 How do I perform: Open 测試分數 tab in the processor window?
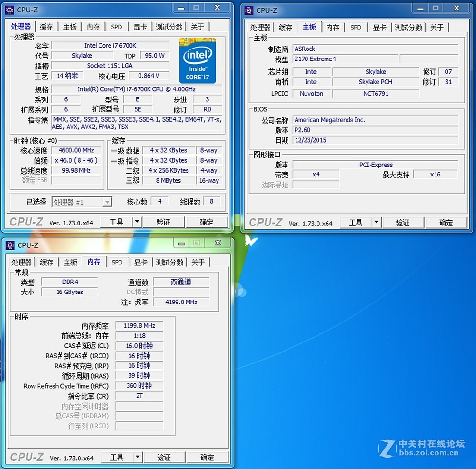(169, 27)
